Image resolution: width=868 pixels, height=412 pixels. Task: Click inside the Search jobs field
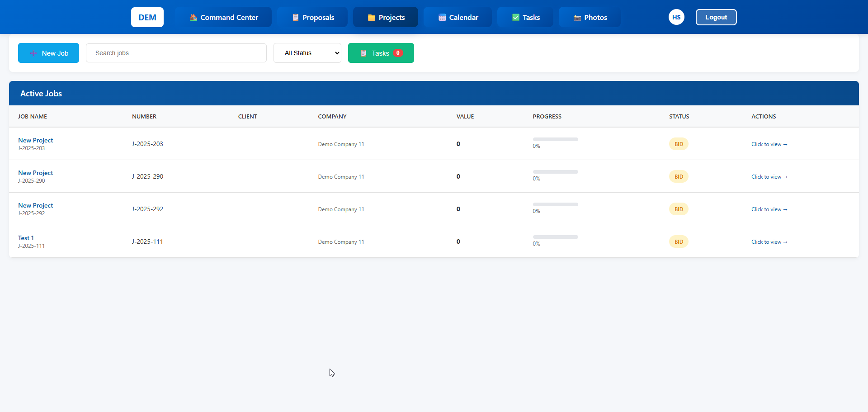pos(176,53)
